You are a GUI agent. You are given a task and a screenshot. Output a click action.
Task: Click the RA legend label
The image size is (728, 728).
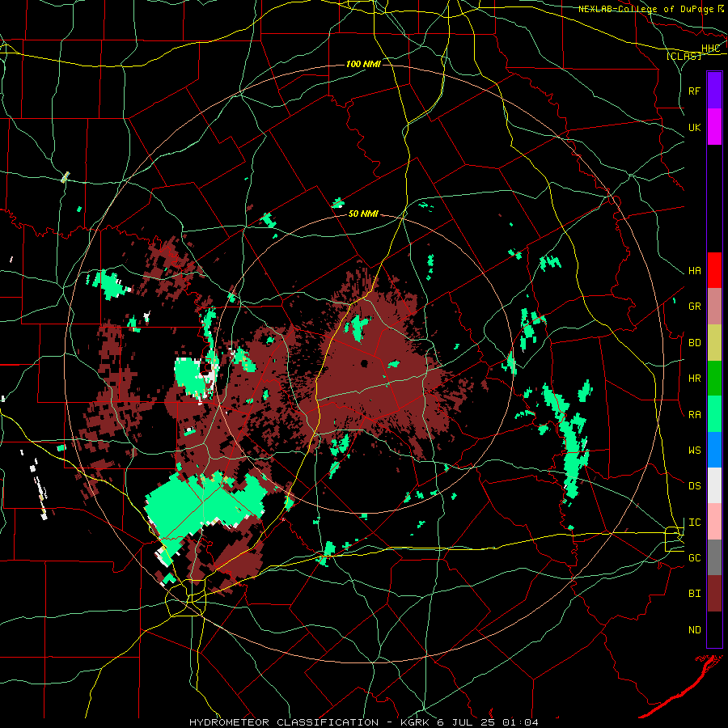[694, 415]
